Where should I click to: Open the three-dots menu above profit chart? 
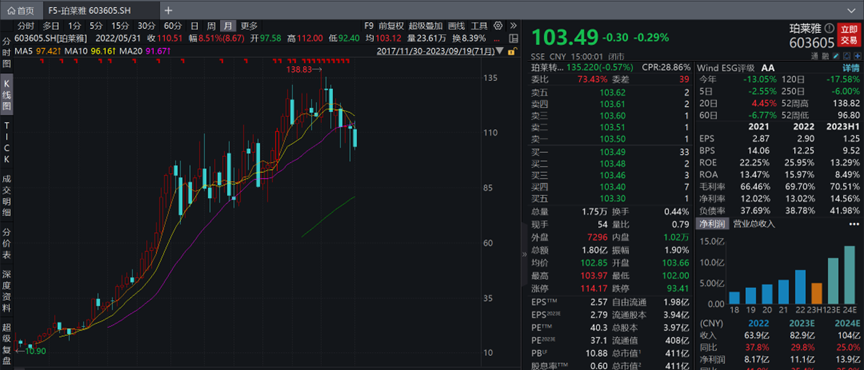tap(854, 224)
